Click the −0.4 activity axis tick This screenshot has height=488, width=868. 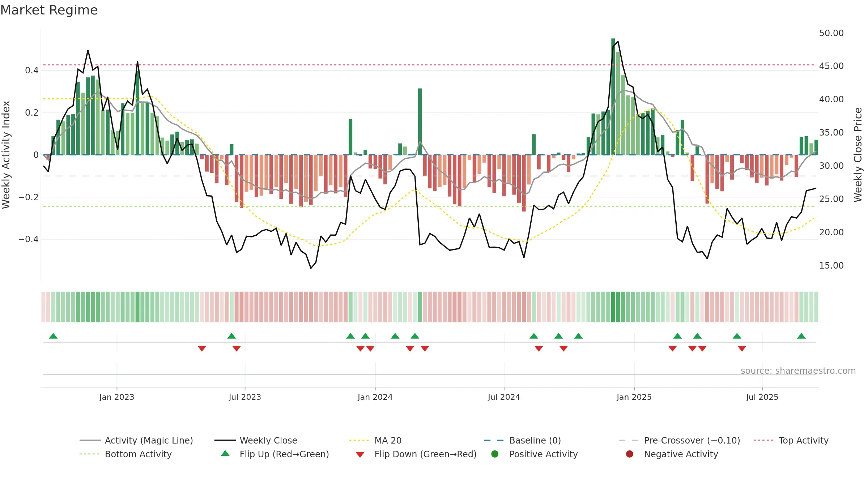(x=29, y=239)
